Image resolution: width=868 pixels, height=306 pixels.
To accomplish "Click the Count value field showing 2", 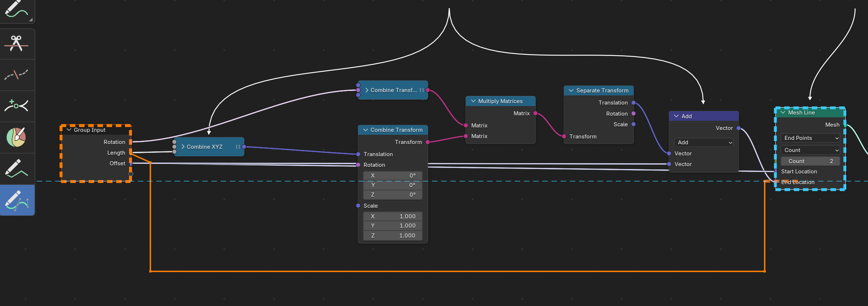I will coord(810,161).
